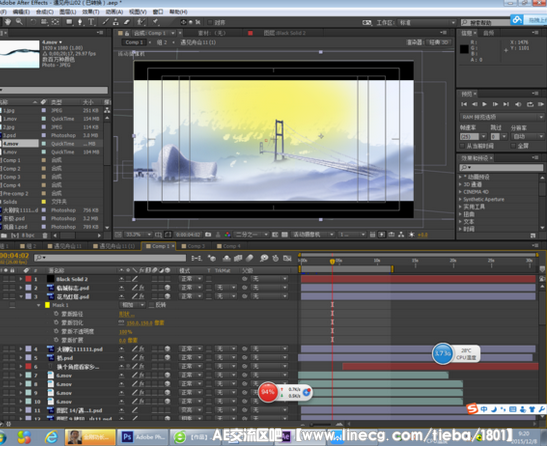Select the Brush tool

(x=105, y=22)
